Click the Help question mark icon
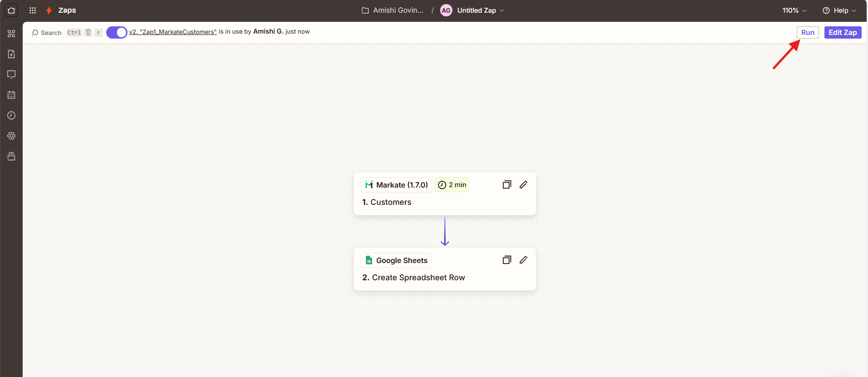Viewport: 868px width, 377px height. click(826, 10)
